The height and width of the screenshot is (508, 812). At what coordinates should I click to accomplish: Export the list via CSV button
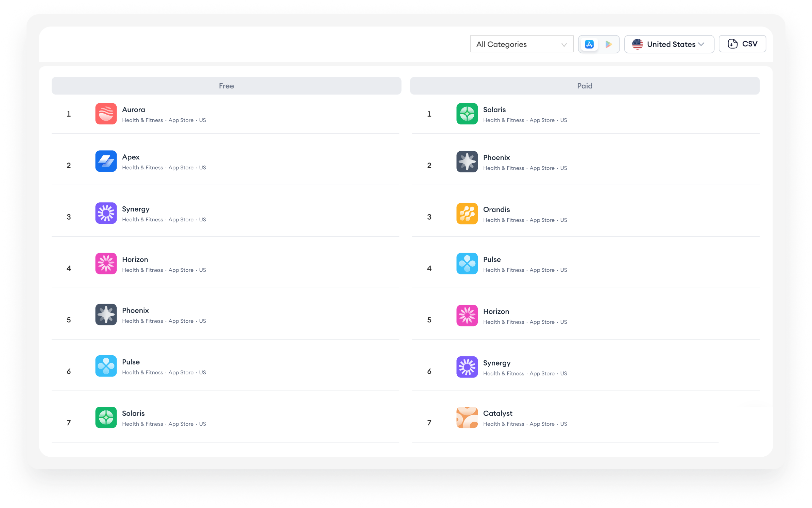click(742, 44)
